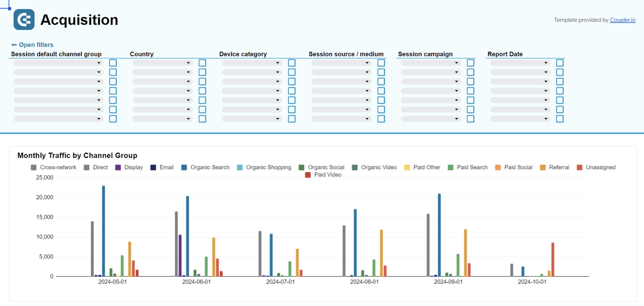Open first dropdown under Report Date

520,63
